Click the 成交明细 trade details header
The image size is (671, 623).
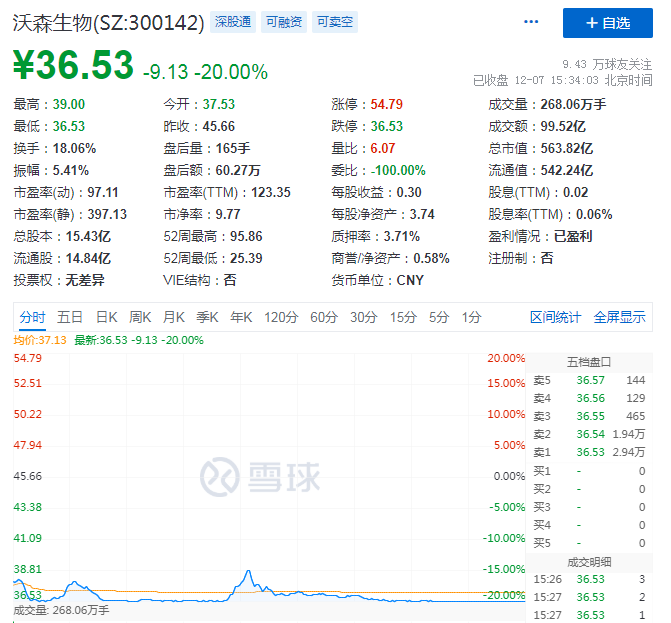pos(589,562)
